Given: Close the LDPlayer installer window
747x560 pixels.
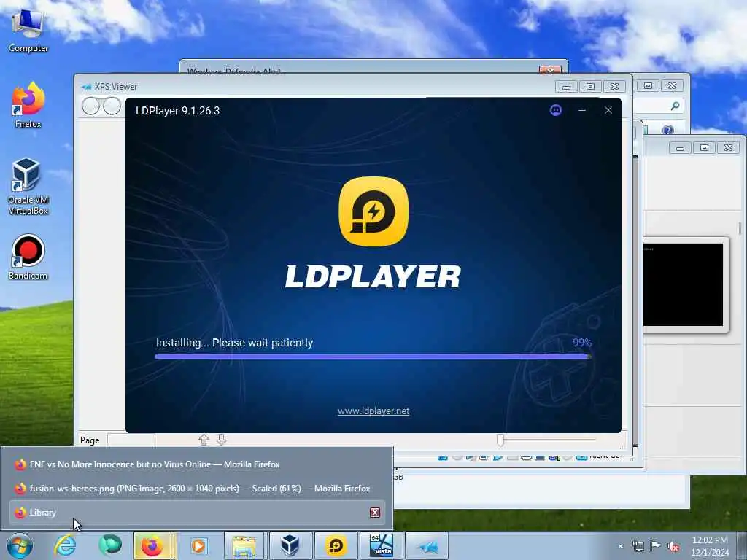Looking at the screenshot, I should coord(608,111).
